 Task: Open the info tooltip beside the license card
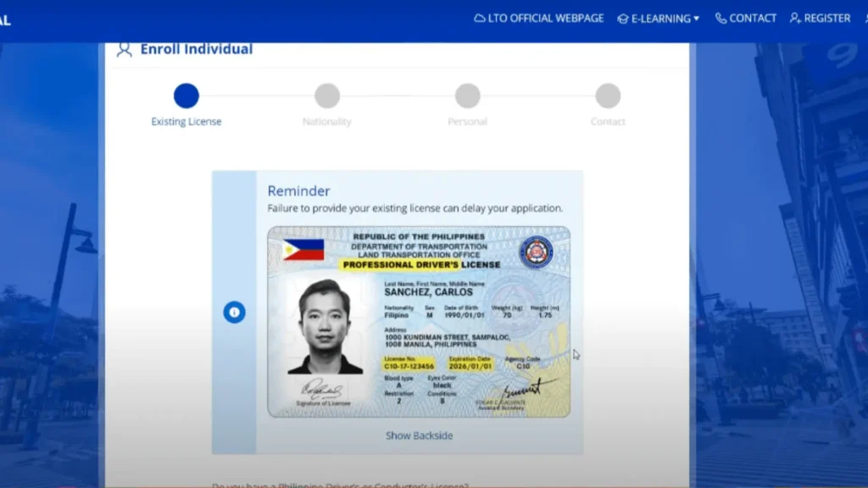pos(235,312)
